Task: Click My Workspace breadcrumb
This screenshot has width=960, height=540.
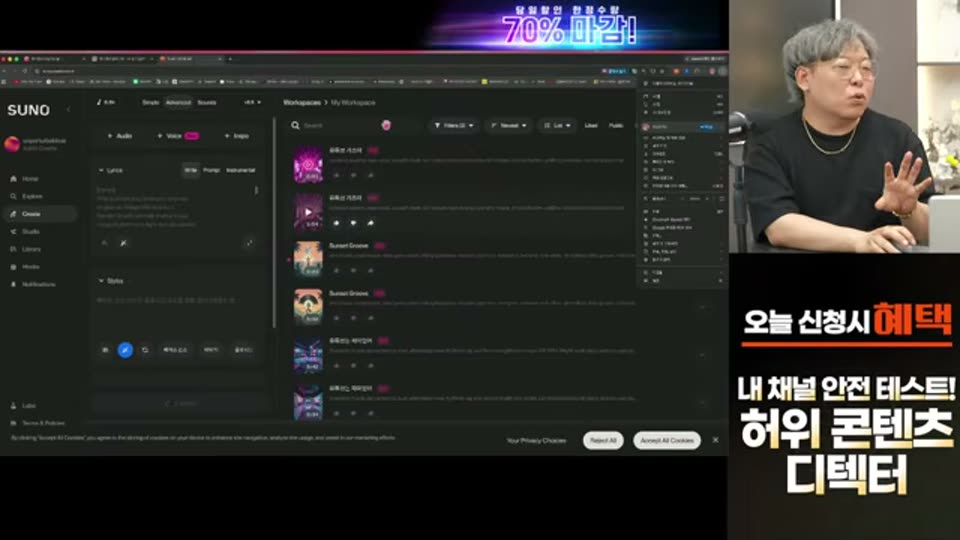Action: pyautogui.click(x=353, y=102)
